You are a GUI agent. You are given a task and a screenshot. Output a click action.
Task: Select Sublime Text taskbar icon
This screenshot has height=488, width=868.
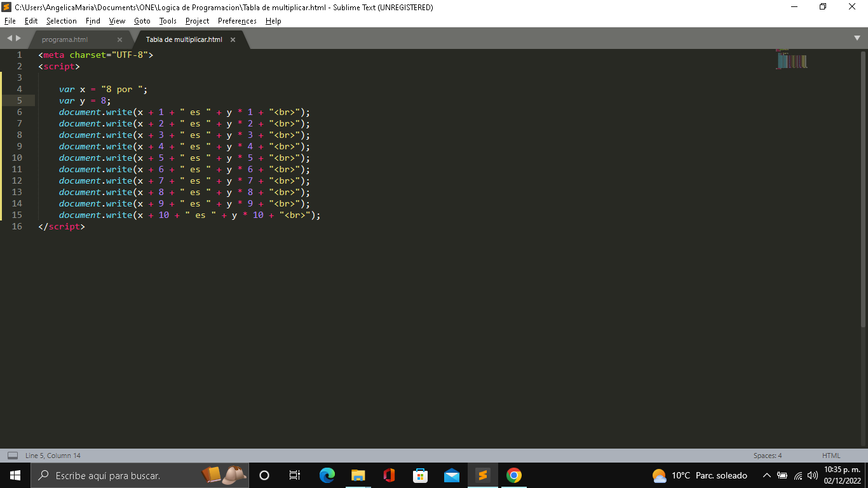click(483, 475)
